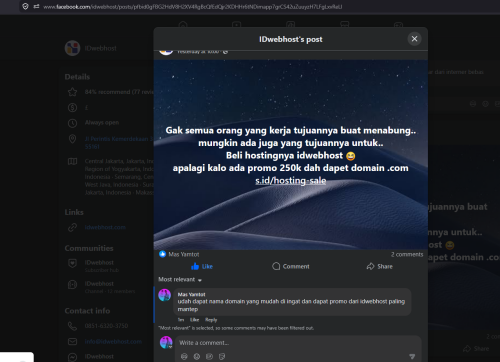Click the '84% recommend' reviews text
The width and height of the screenshot is (500, 362).
point(119,92)
